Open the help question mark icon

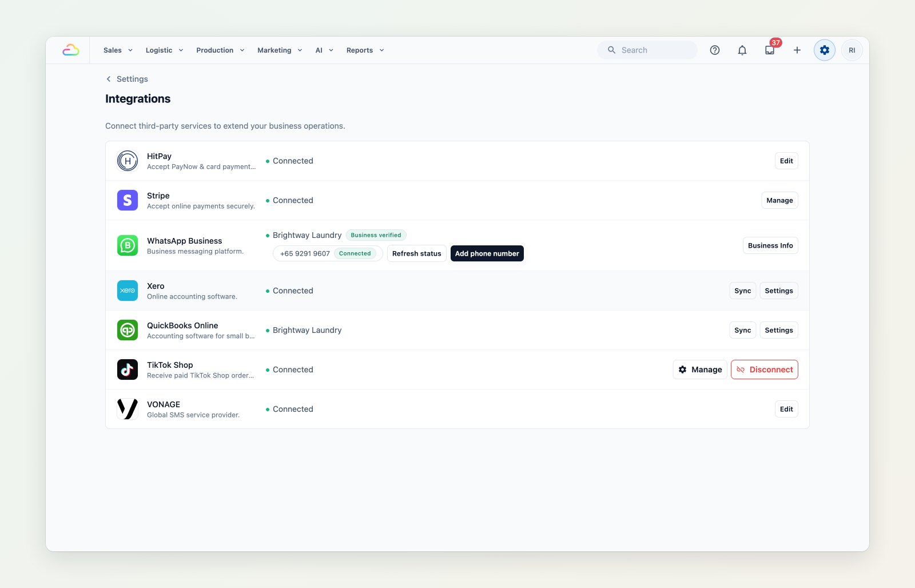715,50
